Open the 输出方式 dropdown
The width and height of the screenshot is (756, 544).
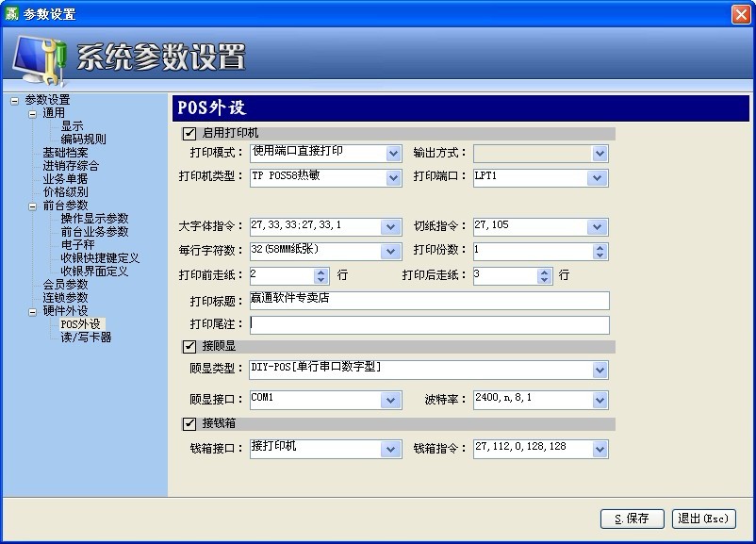pos(600,154)
